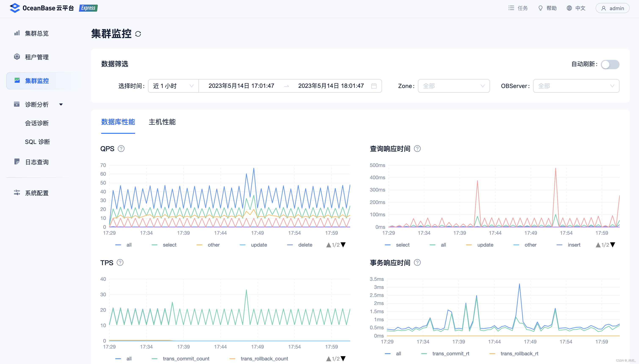Click the tenant management hexagon icon

pyautogui.click(x=17, y=57)
